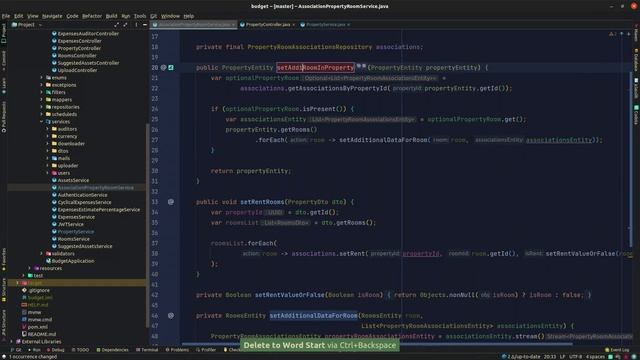Expand the currency folder
The height and width of the screenshot is (360, 640).
pyautogui.click(x=47, y=136)
